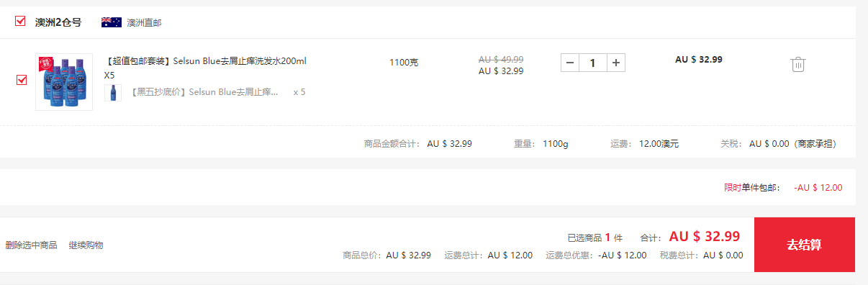
Task: Decrease quantity with the minus button
Action: coord(570,63)
